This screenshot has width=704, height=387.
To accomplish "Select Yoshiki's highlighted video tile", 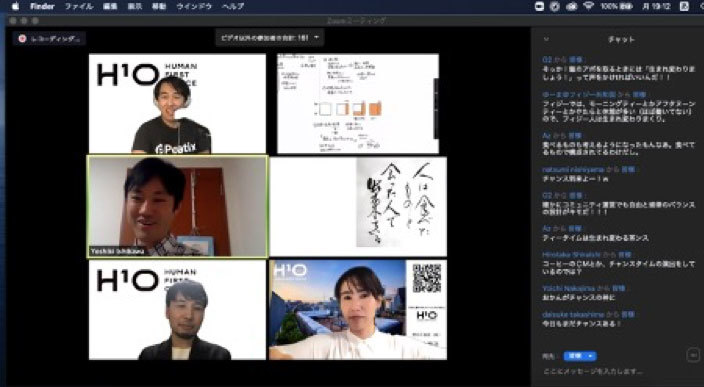I will (178, 207).
